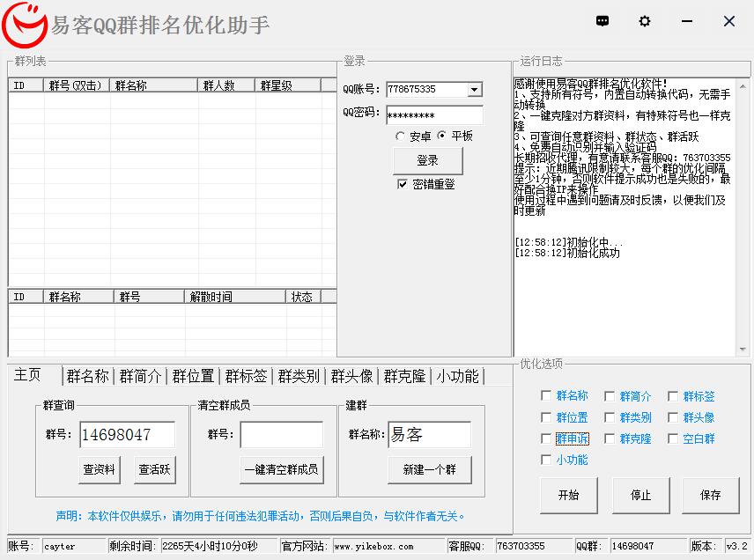Open the feedback message icon in title bar
Viewport: 754px width, 560px height.
coord(602,21)
